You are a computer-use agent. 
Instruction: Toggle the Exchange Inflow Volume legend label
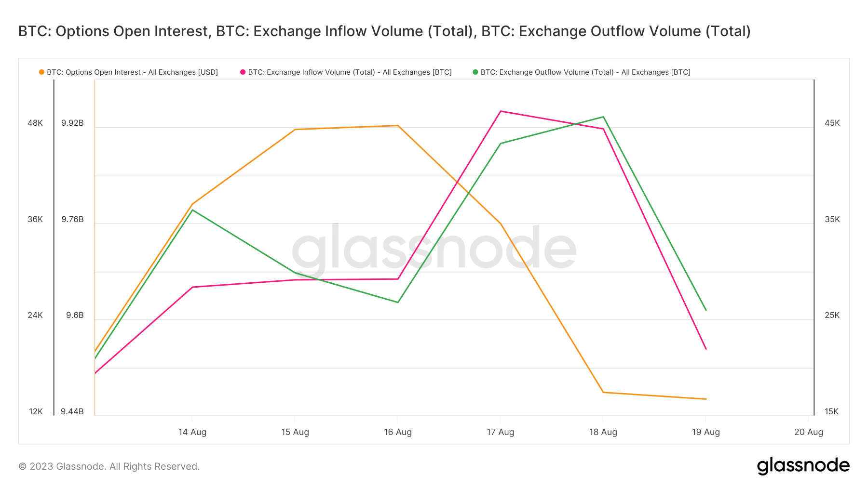350,72
